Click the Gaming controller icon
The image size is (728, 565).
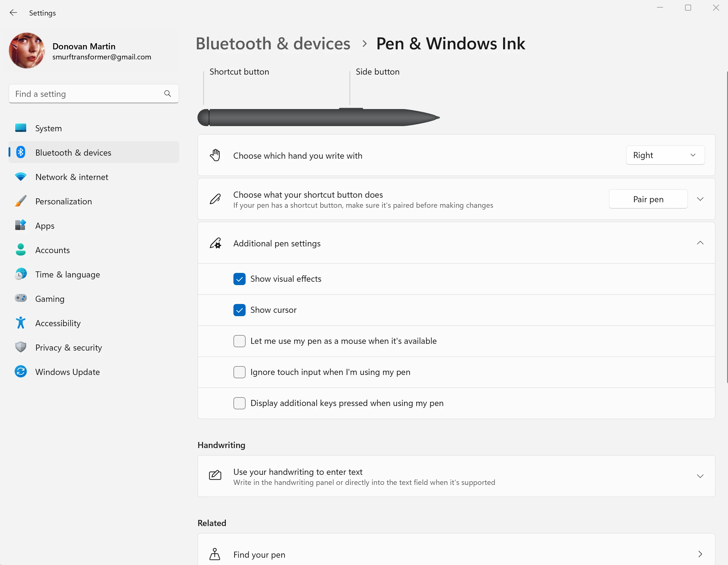coord(21,298)
